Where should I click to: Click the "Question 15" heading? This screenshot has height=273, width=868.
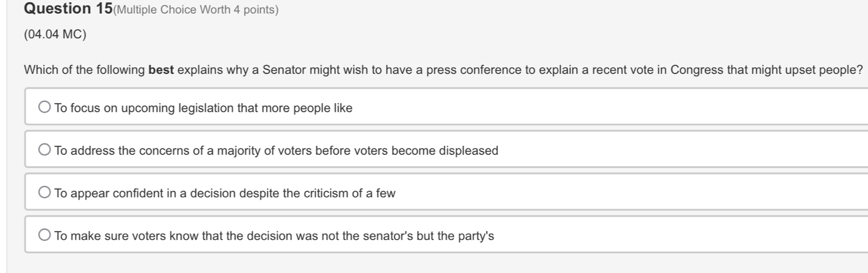68,8
